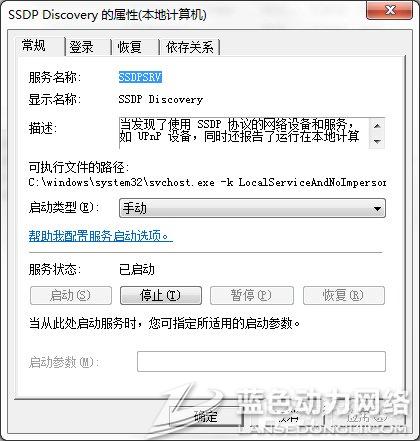Expand the 启动类型 dropdown showing 手动
This screenshot has width=420, height=441.
[x=252, y=208]
